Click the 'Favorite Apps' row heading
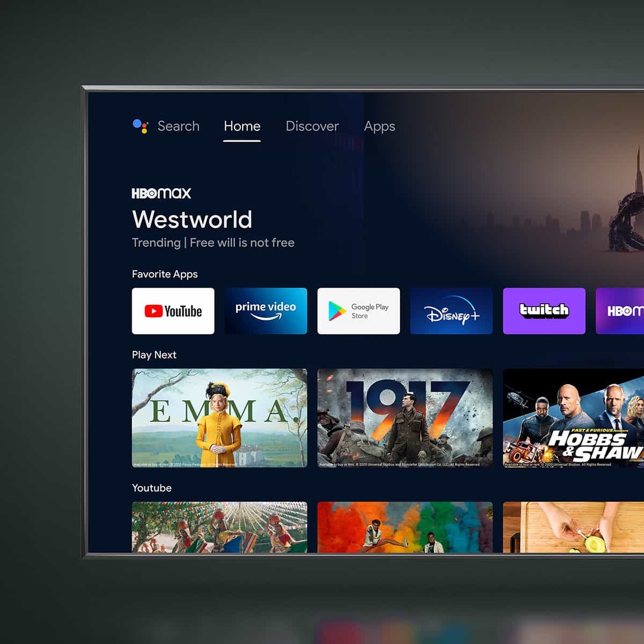Screen dimensions: 644x644 point(165,274)
